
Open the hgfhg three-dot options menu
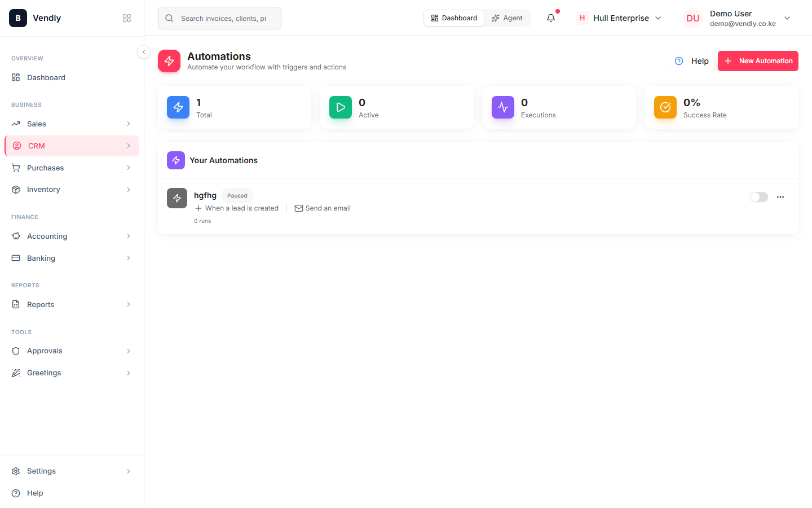click(780, 197)
